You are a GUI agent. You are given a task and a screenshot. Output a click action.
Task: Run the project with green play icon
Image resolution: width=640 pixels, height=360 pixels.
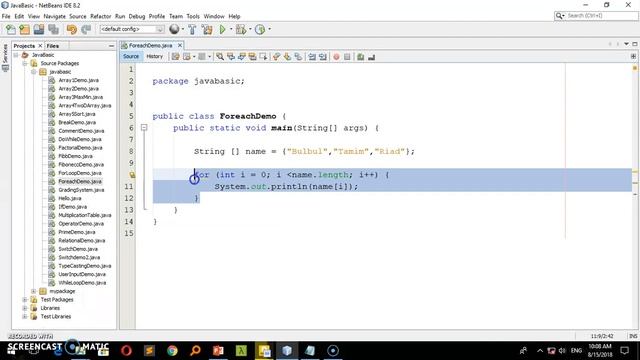pyautogui.click(x=222, y=29)
